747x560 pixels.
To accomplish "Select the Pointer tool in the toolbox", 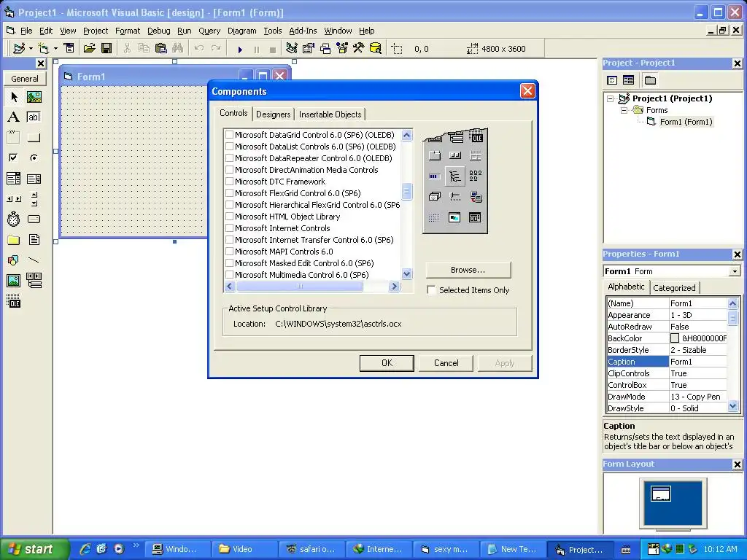I will (x=14, y=97).
